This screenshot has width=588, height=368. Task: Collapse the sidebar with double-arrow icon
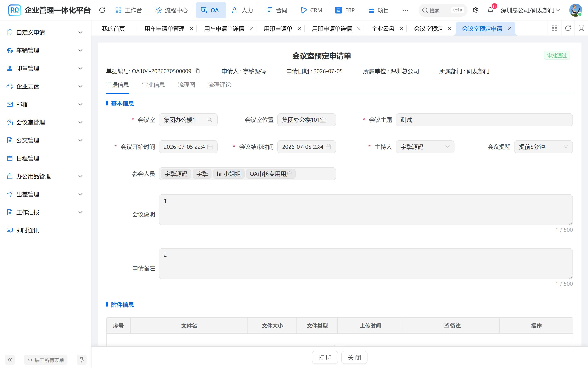coord(10,360)
